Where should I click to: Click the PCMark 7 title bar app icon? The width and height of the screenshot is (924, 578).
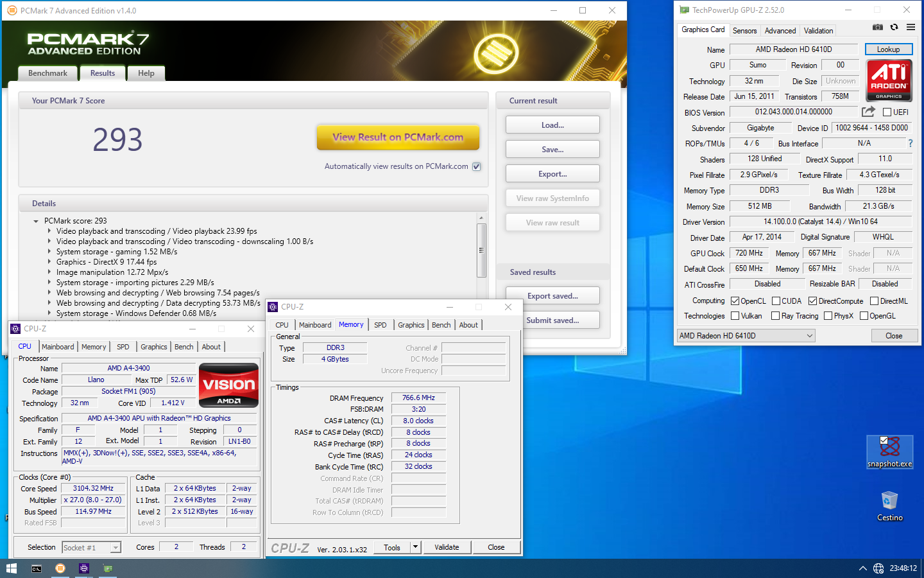pos(12,10)
